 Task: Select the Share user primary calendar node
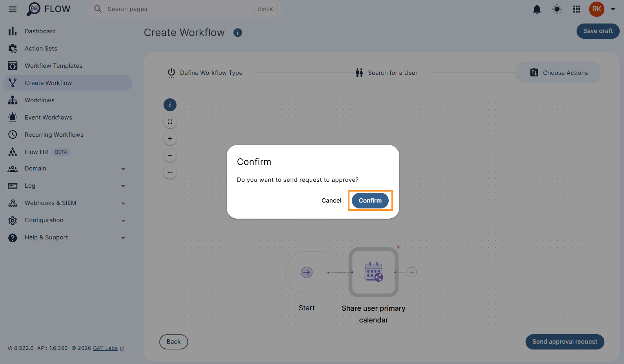click(373, 272)
